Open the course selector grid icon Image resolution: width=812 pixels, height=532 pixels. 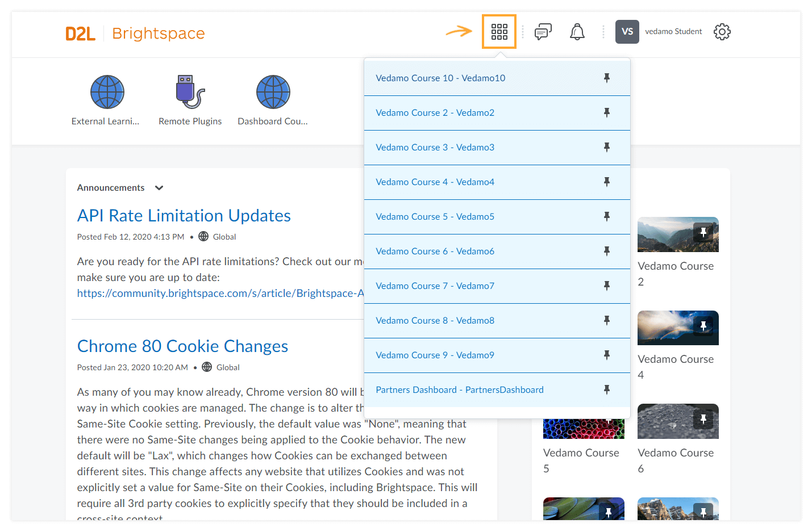tap(499, 32)
